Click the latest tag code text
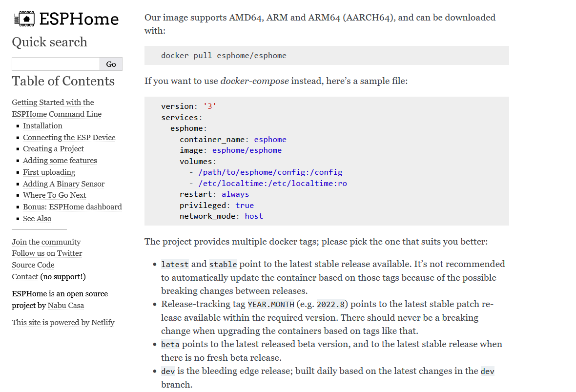576x392 pixels. [x=175, y=264]
